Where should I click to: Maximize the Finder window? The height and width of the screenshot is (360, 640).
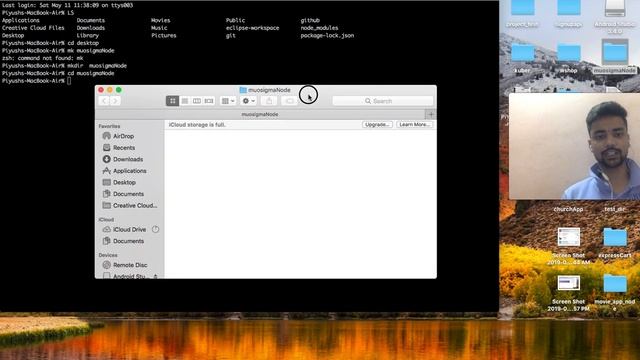pyautogui.click(x=119, y=90)
